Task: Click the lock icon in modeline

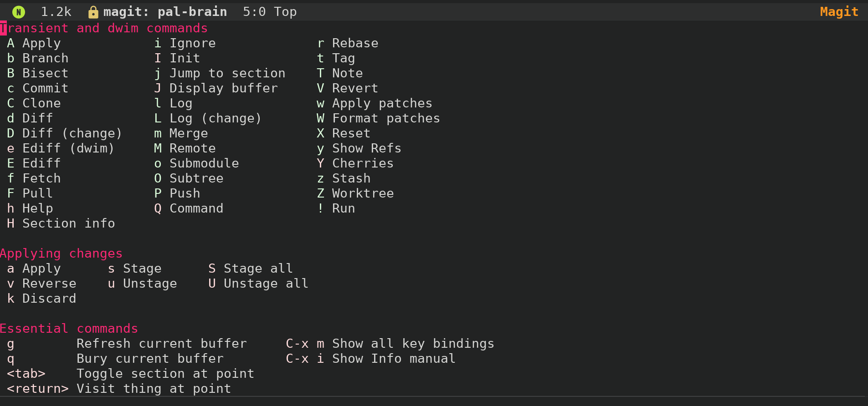Action: tap(93, 12)
